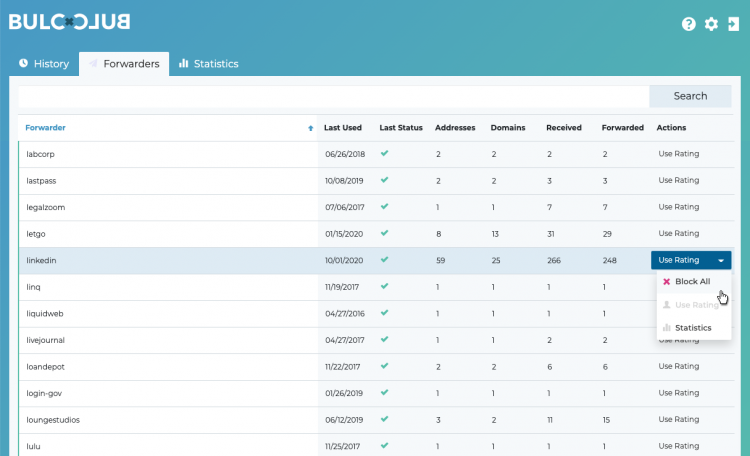Select the Forwarders tab
This screenshot has height=456, width=750.
click(x=124, y=64)
